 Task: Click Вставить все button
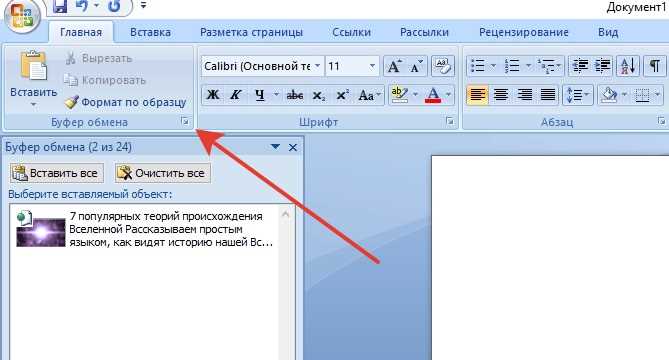[x=57, y=173]
